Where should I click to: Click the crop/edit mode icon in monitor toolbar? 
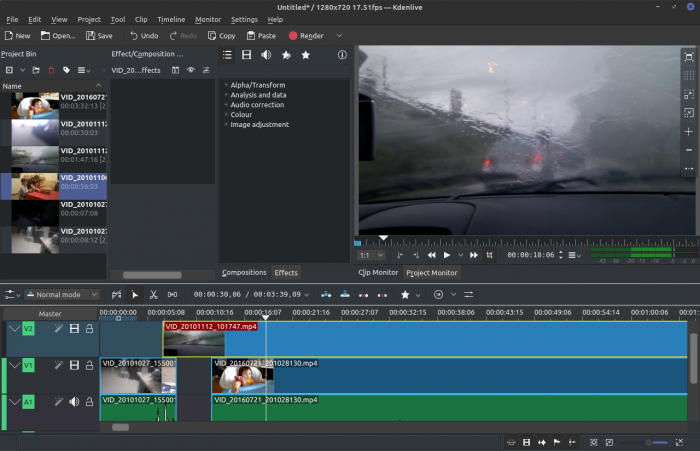488,255
